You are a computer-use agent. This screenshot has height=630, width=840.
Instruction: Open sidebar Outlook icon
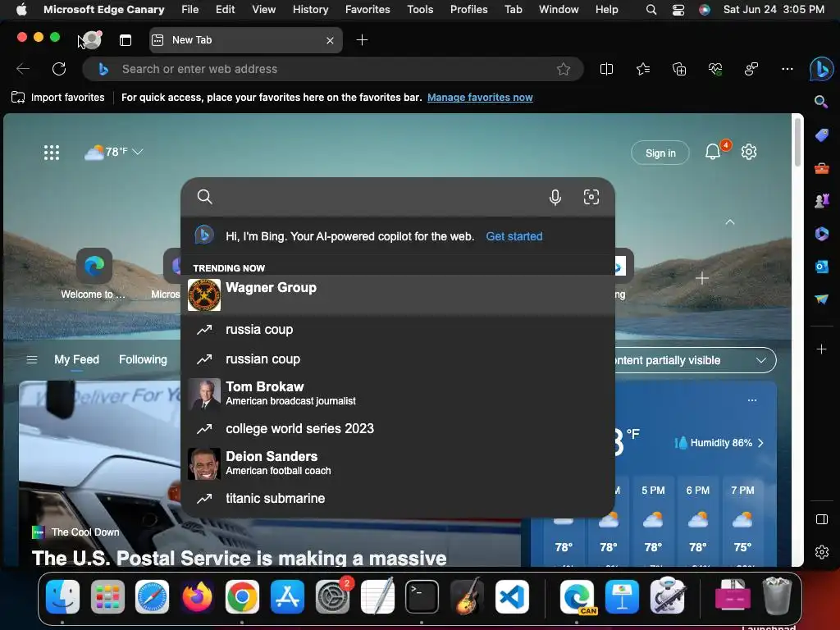[822, 267]
